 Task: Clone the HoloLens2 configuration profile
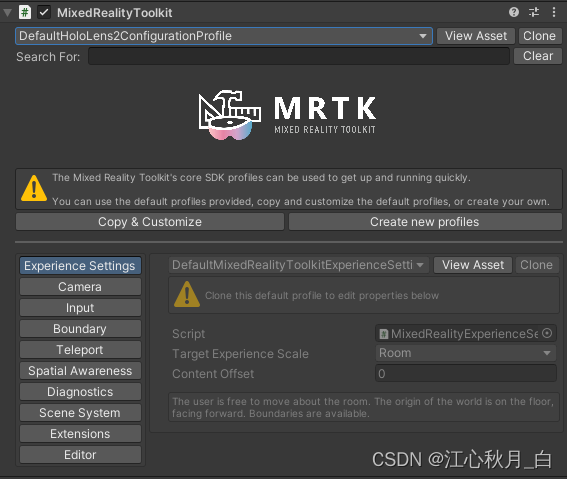pyautogui.click(x=540, y=36)
